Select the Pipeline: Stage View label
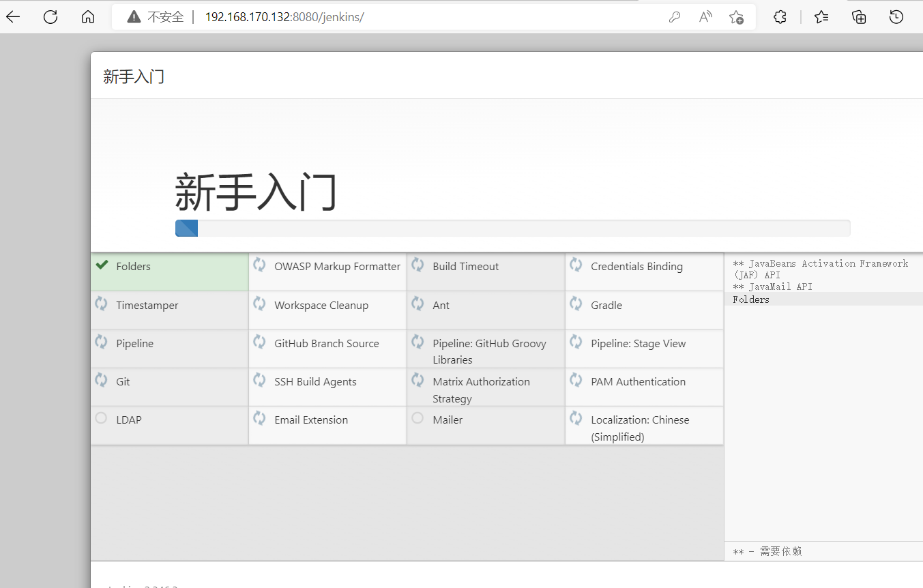The height and width of the screenshot is (588, 923). [639, 344]
